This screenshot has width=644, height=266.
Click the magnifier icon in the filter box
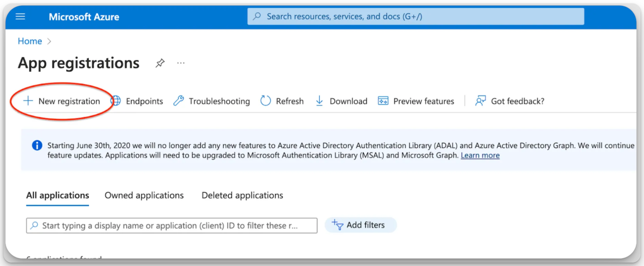pos(34,225)
